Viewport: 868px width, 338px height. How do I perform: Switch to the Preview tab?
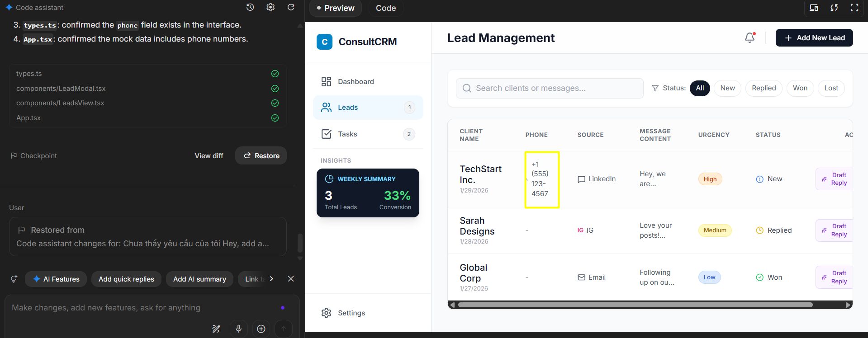pos(336,8)
